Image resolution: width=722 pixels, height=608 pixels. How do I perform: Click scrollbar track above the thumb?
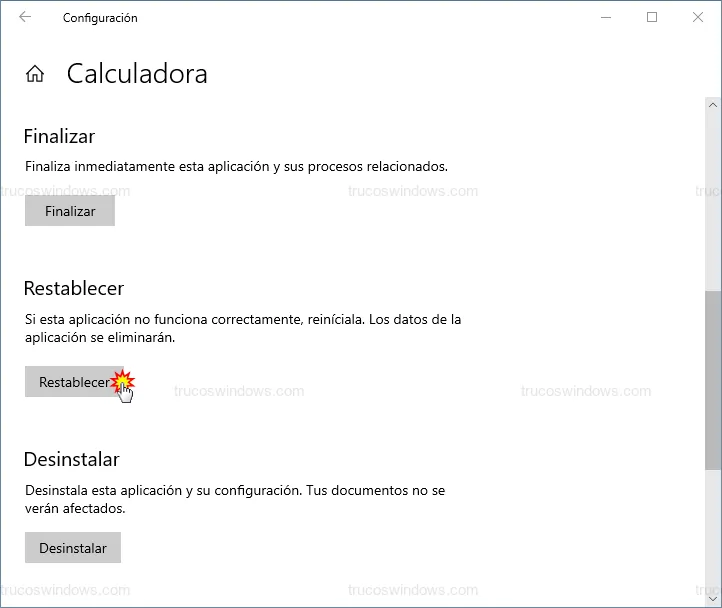pos(712,200)
